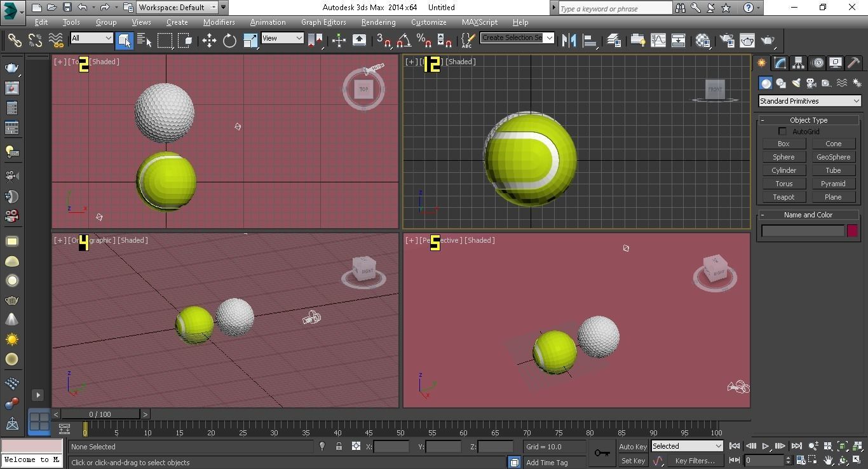The width and height of the screenshot is (868, 469).
Task: Select the Cameras category icon
Action: [811, 83]
